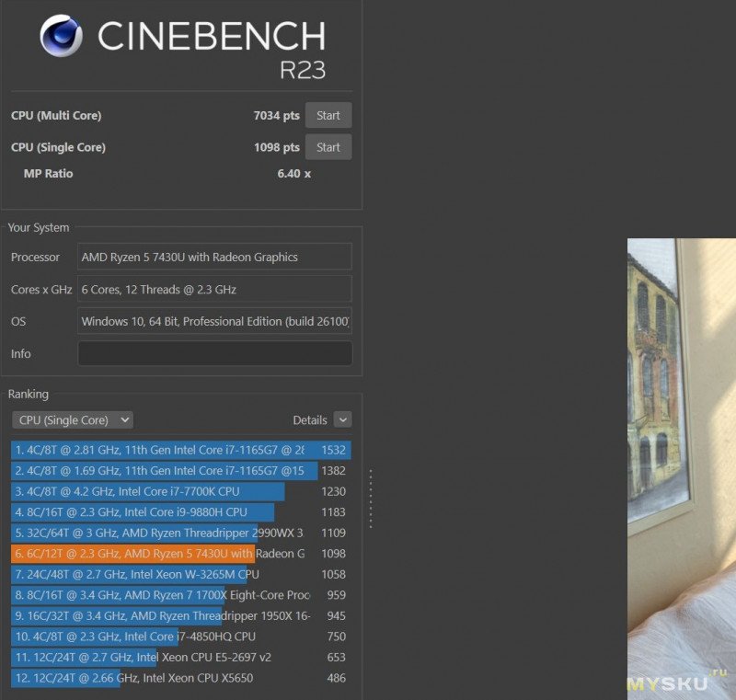Select ranking row Threadripper 2990WX
The image size is (736, 700).
point(181,533)
